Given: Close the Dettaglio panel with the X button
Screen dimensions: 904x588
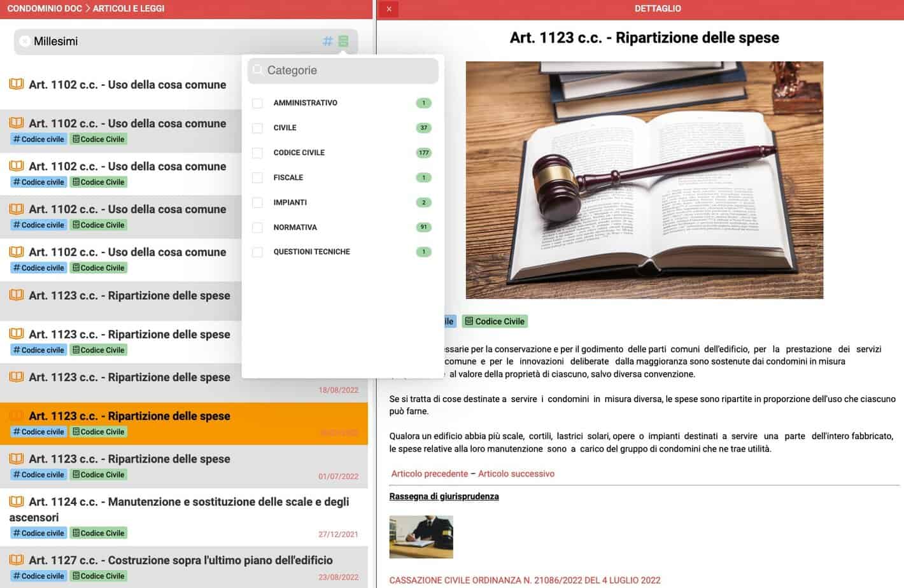Looking at the screenshot, I should tap(389, 9).
